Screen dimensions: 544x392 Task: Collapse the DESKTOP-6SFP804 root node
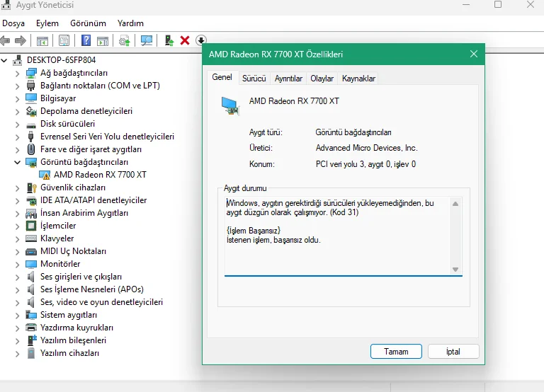coord(4,60)
